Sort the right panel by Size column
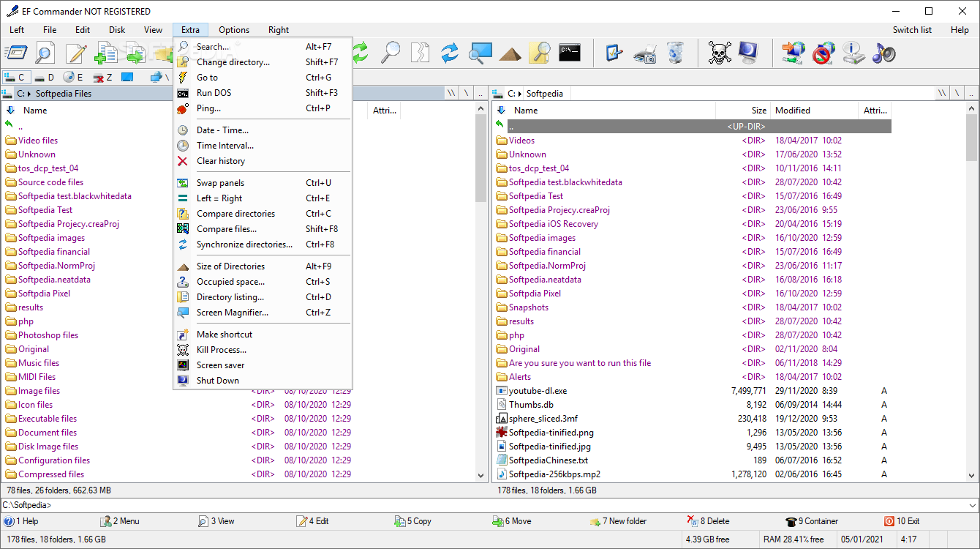This screenshot has width=980, height=549. 743,111
